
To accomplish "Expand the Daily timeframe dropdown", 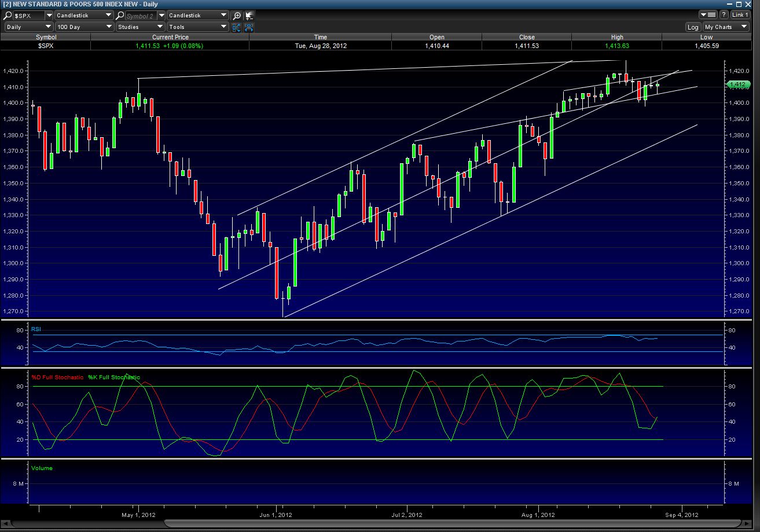I will pyautogui.click(x=29, y=27).
